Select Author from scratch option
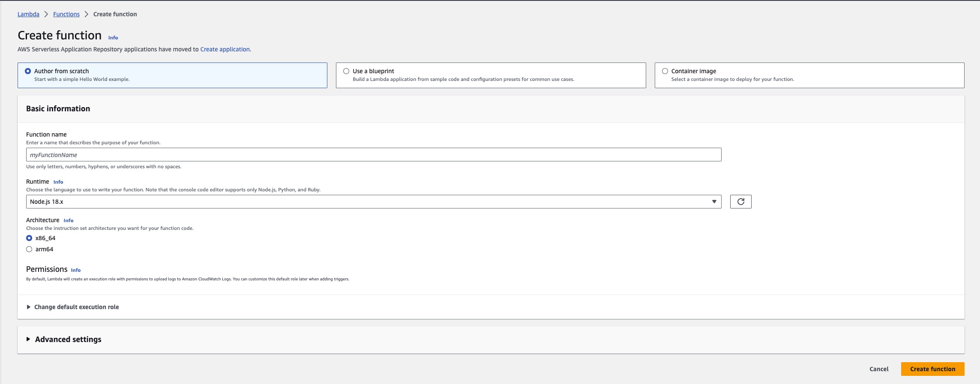 pos(28,71)
